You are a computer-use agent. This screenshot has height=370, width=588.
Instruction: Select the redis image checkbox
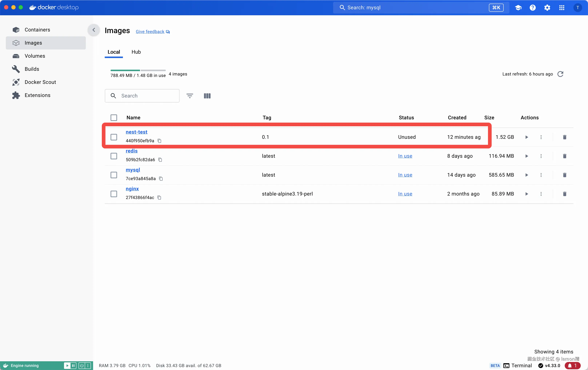coord(114,156)
